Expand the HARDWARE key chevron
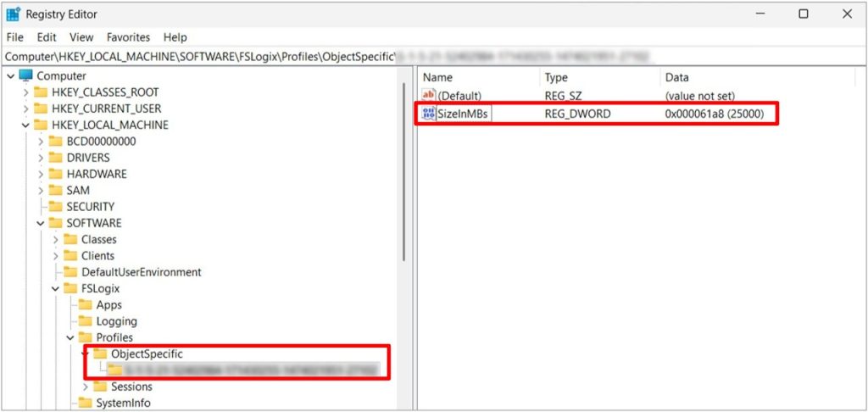 (41, 174)
